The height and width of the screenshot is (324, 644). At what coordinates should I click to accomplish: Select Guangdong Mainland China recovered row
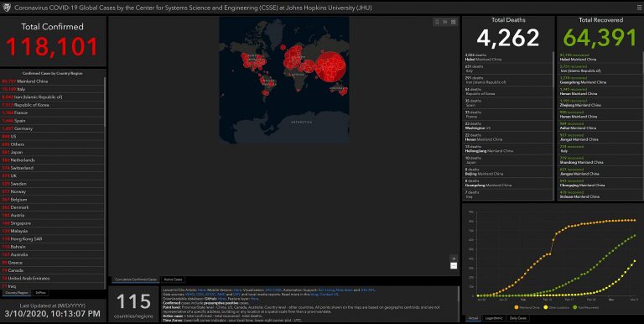coord(600,80)
